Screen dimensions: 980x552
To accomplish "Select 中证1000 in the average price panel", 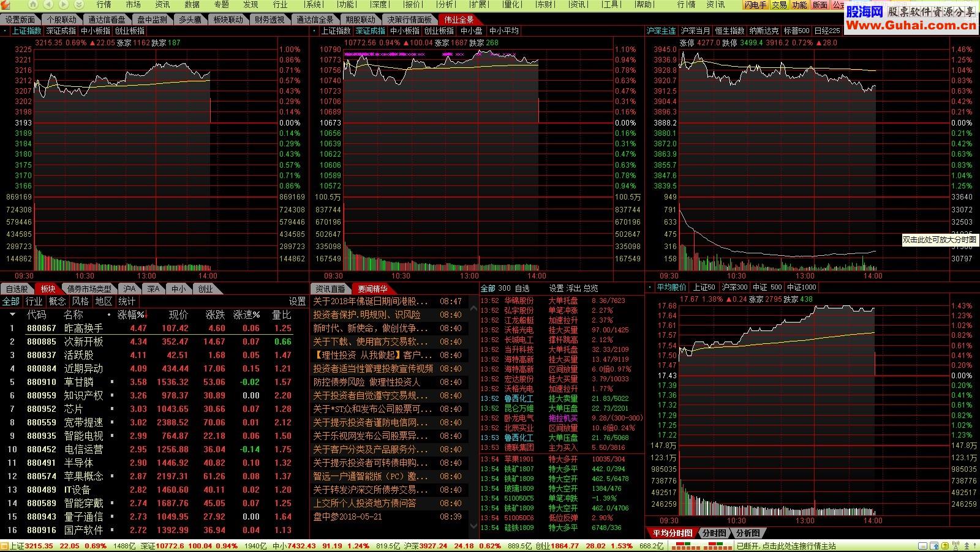I will coord(801,287).
